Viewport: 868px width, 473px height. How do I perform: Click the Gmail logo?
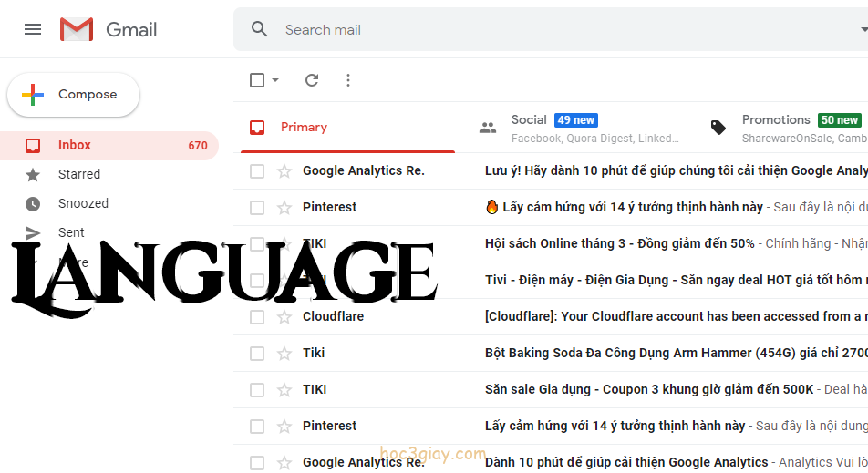coord(108,29)
